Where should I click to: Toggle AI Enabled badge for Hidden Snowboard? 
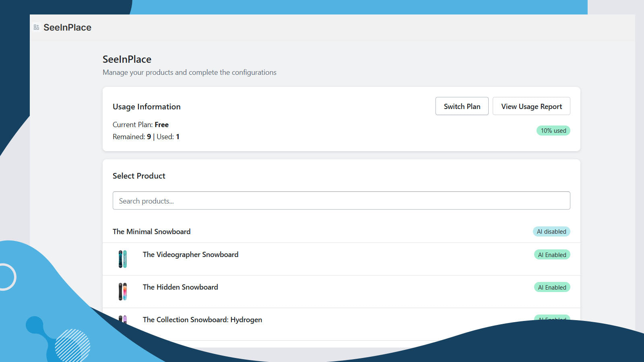pos(552,288)
